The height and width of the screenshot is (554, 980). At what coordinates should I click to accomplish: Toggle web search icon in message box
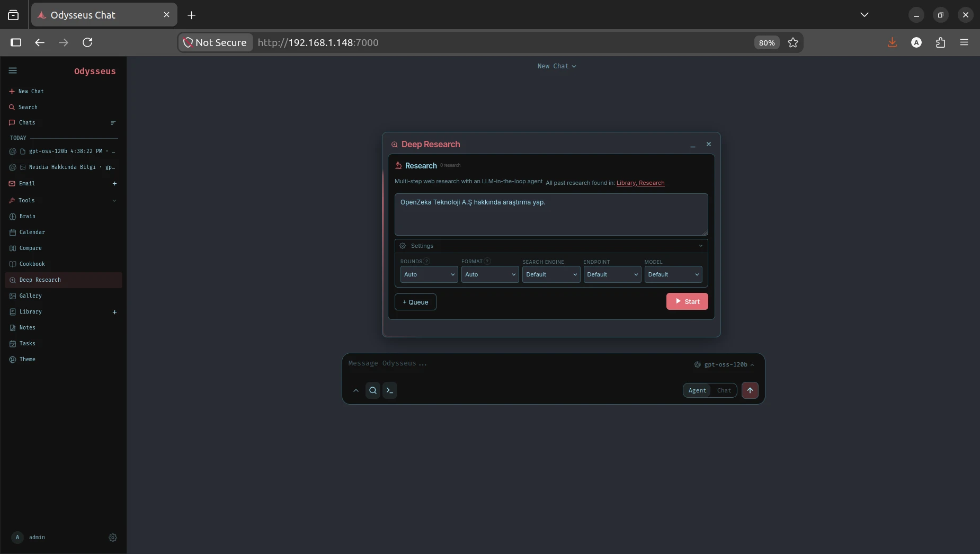coord(373,390)
